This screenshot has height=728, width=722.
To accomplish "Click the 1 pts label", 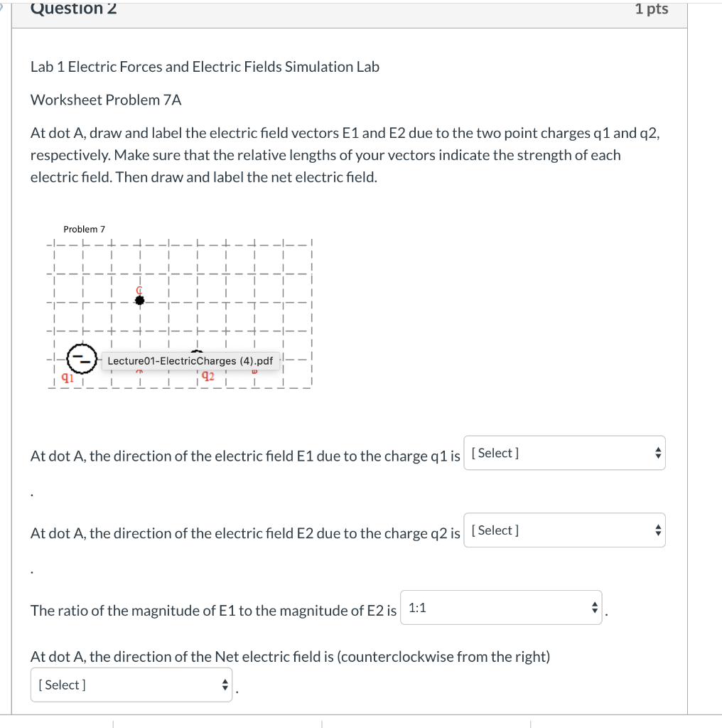I will pyautogui.click(x=651, y=9).
